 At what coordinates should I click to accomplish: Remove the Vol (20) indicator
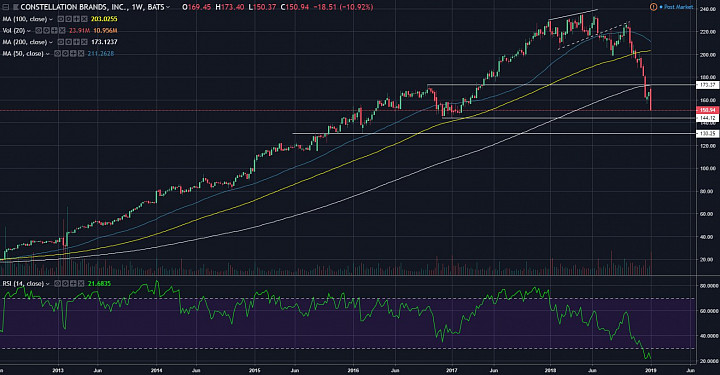click(x=62, y=30)
